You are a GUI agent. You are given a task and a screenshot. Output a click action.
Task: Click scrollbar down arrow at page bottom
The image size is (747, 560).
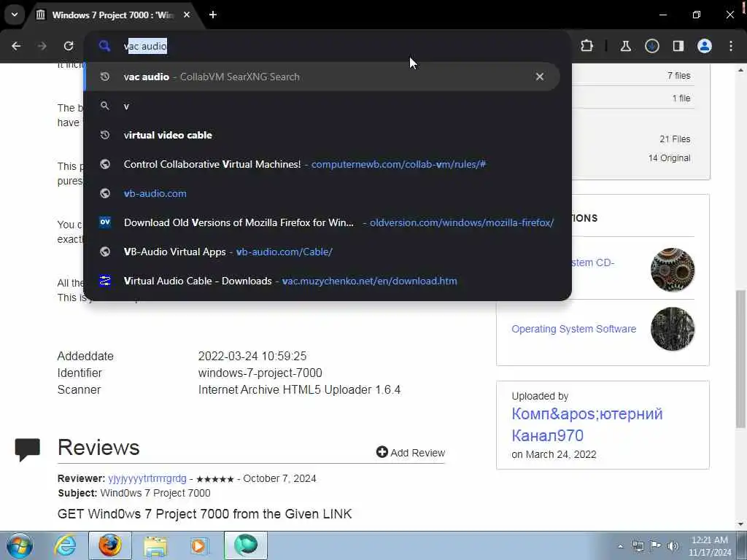(x=741, y=524)
